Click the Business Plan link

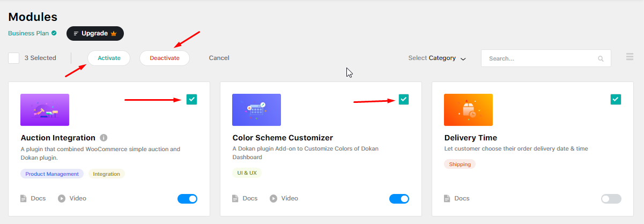[x=29, y=33]
